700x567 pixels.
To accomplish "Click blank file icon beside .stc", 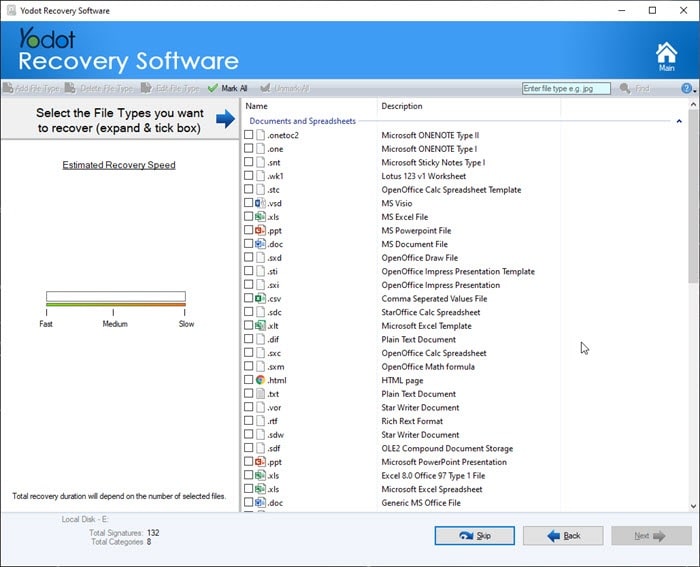I will [x=260, y=189].
